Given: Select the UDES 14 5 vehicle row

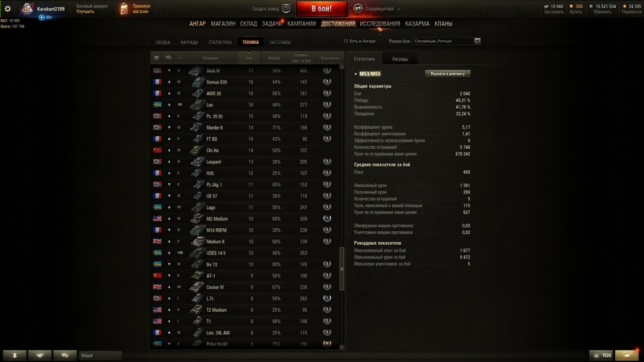Looking at the screenshot, I should 248,253.
